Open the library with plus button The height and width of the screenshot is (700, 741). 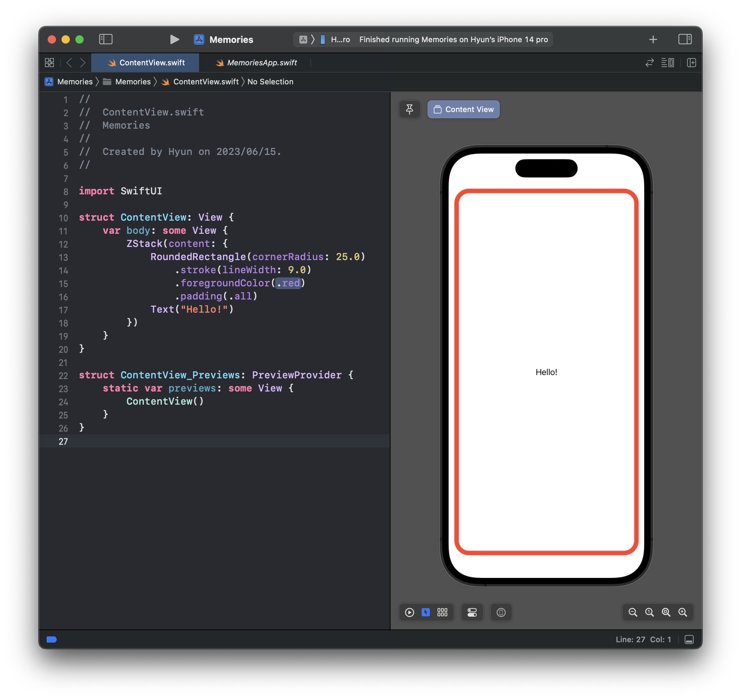click(x=653, y=39)
